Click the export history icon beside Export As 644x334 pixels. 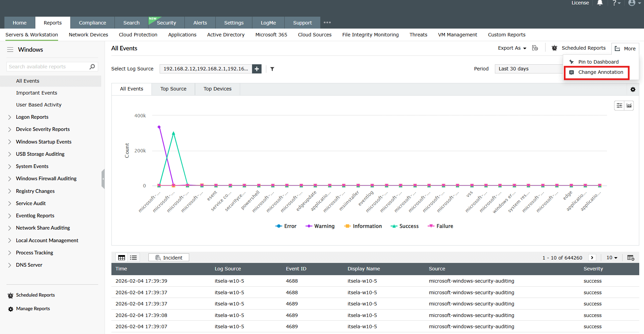coord(535,48)
